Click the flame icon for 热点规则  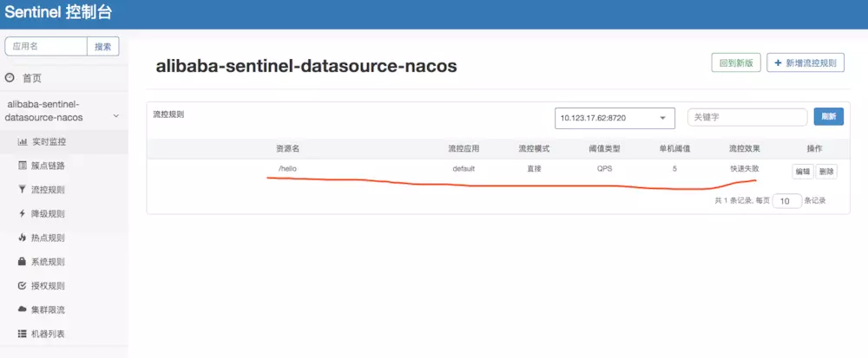coord(23,238)
